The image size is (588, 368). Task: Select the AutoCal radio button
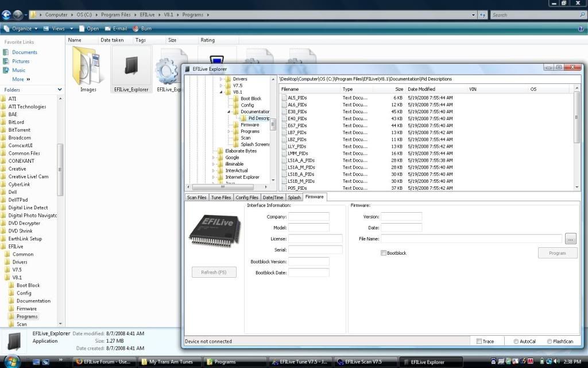pyautogui.click(x=516, y=342)
